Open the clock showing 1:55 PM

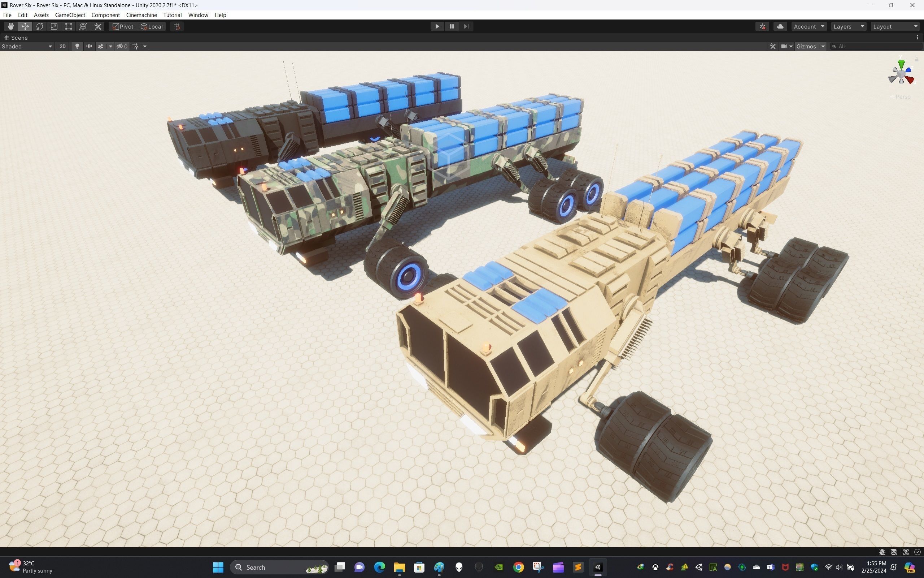pyautogui.click(x=873, y=567)
